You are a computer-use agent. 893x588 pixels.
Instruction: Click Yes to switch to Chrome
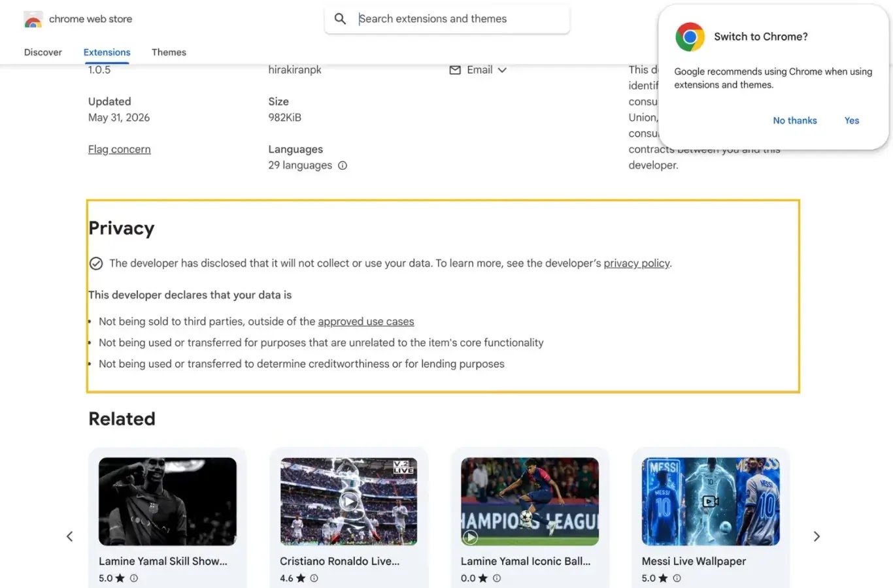pyautogui.click(x=852, y=120)
